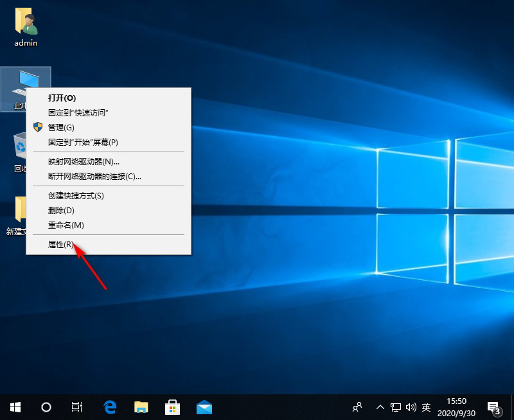The image size is (514, 420).
Task: Click 映射网络驱动器(N)... menu entry
Action: click(84, 161)
